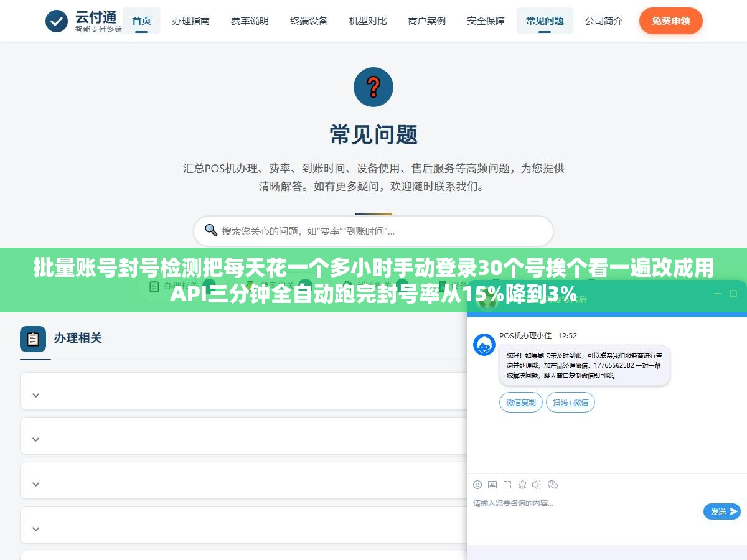Navigate to 终端设备
Image resolution: width=747 pixels, height=560 pixels.
tap(309, 21)
